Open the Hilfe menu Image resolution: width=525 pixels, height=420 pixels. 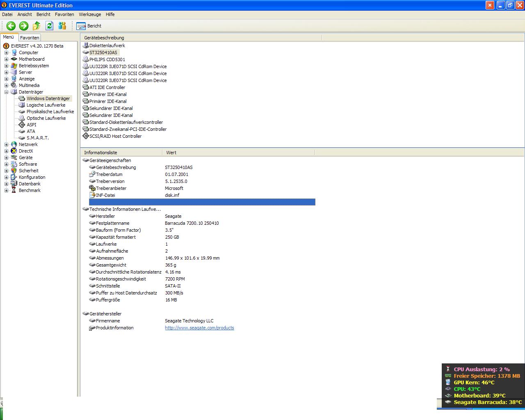point(110,14)
